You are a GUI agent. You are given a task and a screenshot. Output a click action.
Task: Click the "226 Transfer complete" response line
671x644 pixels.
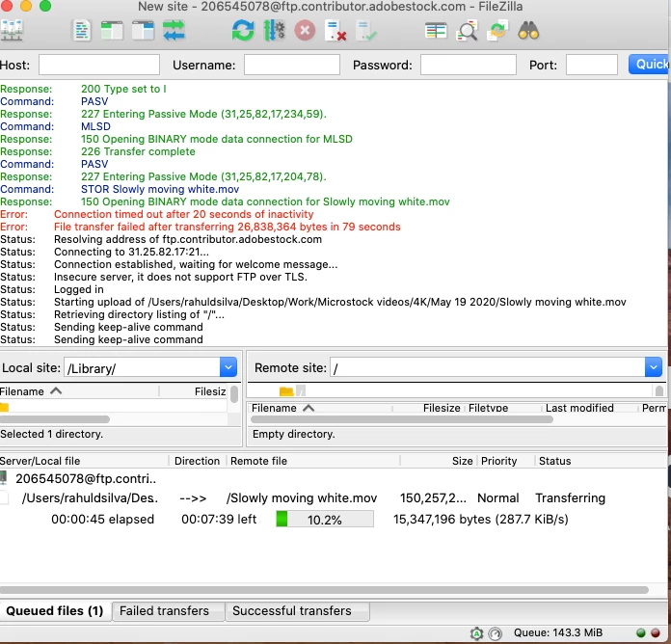tap(138, 151)
